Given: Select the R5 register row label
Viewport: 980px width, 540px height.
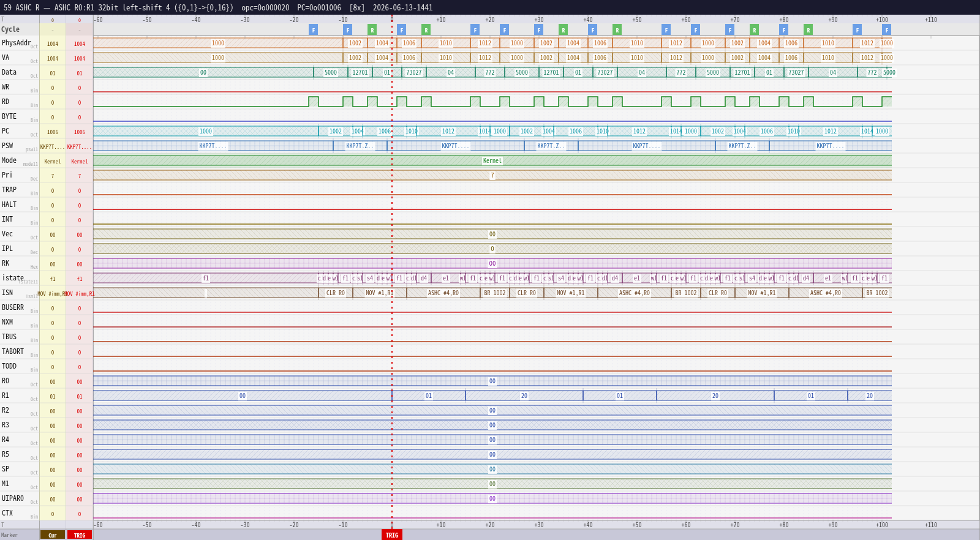Looking at the screenshot, I should pyautogui.click(x=6, y=454).
